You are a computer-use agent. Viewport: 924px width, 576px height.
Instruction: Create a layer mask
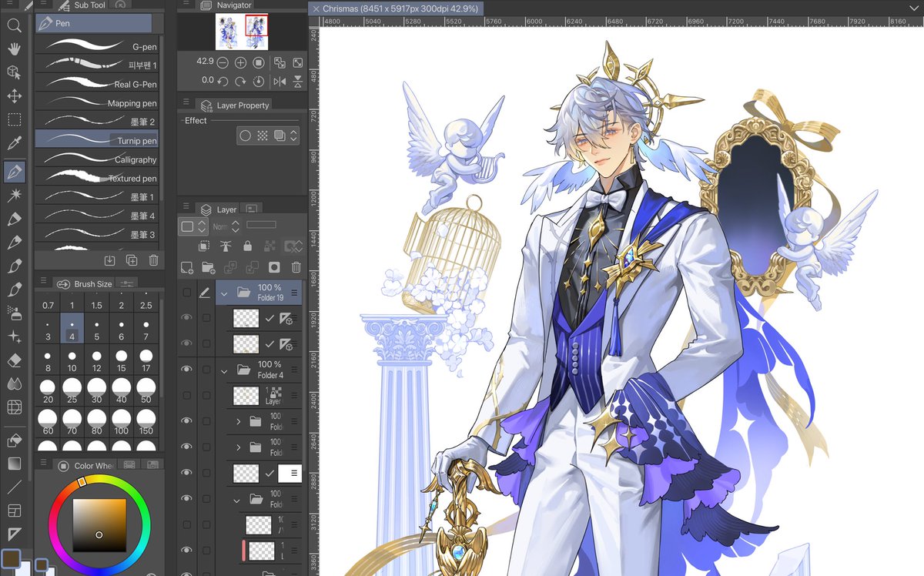tap(273, 267)
